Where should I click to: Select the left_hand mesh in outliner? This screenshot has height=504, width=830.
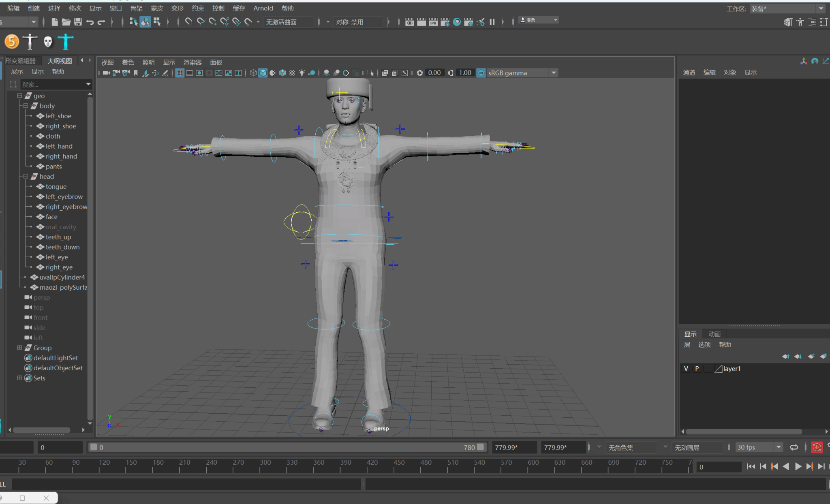59,146
